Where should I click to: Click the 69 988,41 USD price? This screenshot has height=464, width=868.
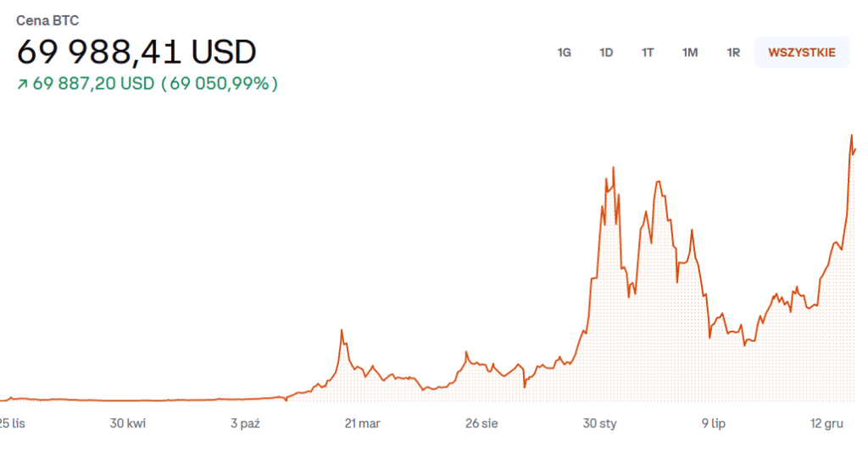136,53
